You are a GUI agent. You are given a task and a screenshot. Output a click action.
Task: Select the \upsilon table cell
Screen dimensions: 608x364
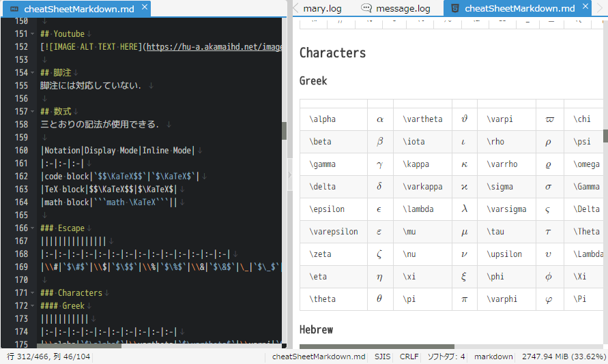tap(506, 254)
